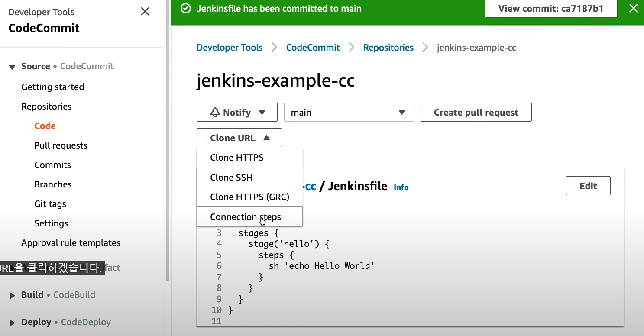
Task: Click the Notify bell icon
Action: coord(215,113)
